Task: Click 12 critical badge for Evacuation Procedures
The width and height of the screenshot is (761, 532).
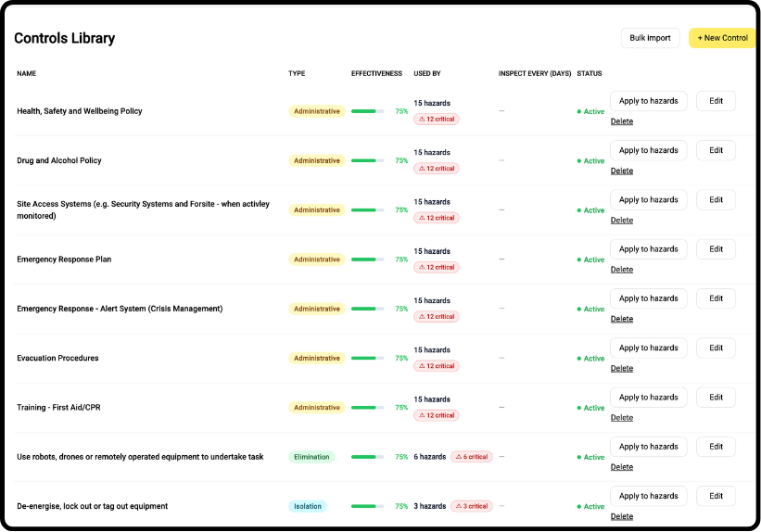Action: click(x=437, y=366)
